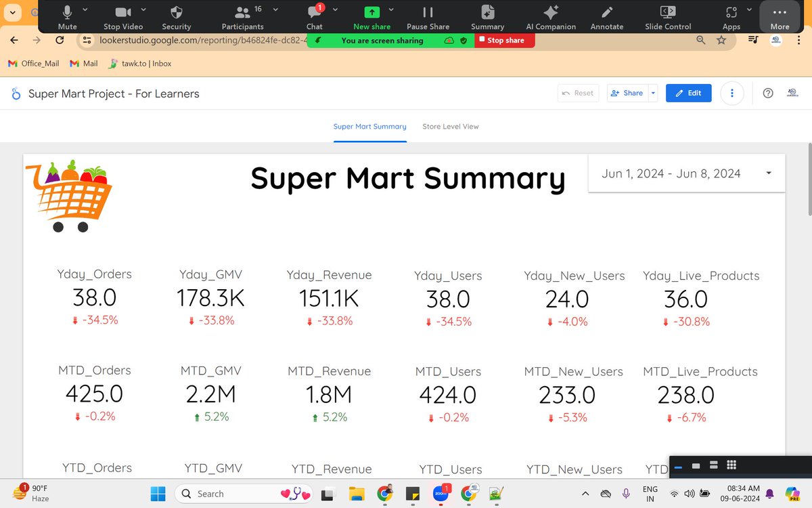Open the weather widget 90°F Haze
This screenshot has height=508, width=812.
(31, 493)
